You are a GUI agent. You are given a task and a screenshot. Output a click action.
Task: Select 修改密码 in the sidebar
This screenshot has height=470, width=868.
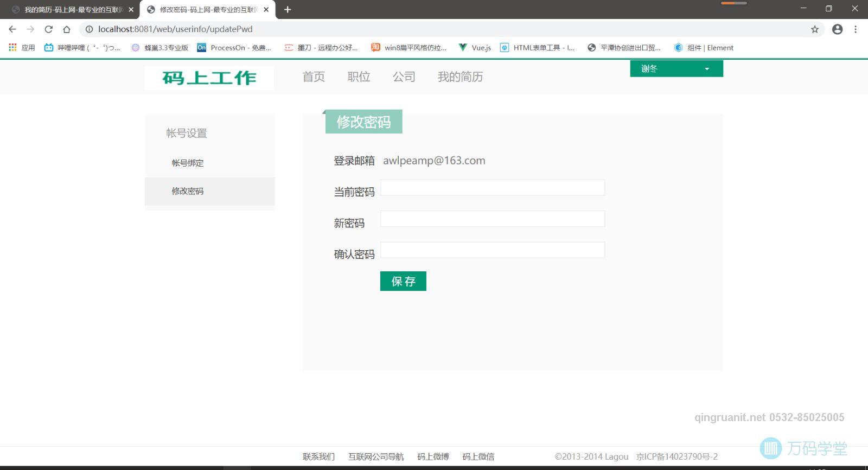[209, 191]
